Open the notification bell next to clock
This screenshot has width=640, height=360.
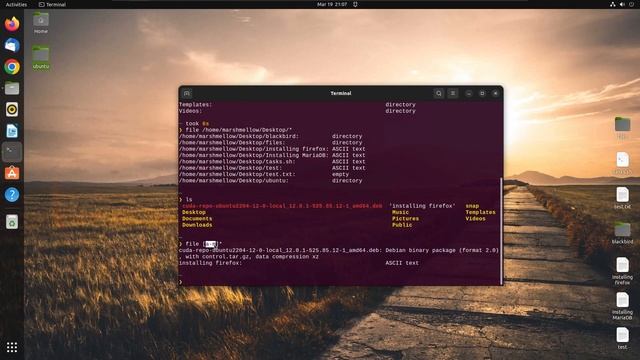356,4
